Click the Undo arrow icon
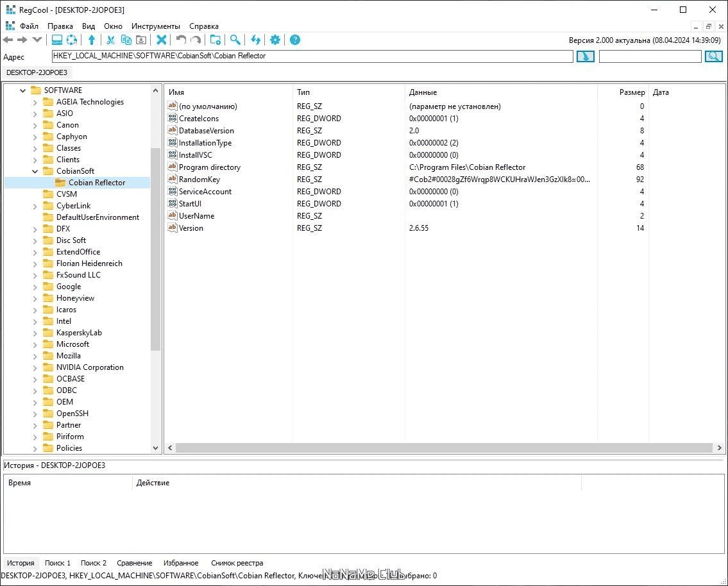Screen dimensions: 728x586 [181, 40]
